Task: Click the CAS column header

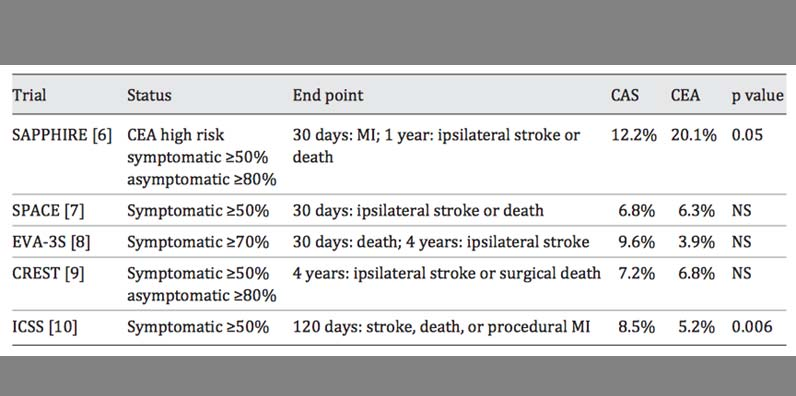Action: coord(625,95)
